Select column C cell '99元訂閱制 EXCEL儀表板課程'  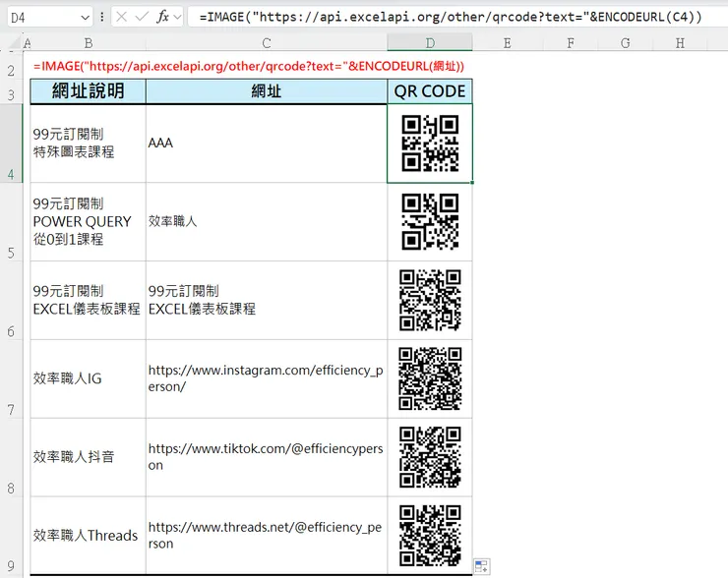click(267, 300)
